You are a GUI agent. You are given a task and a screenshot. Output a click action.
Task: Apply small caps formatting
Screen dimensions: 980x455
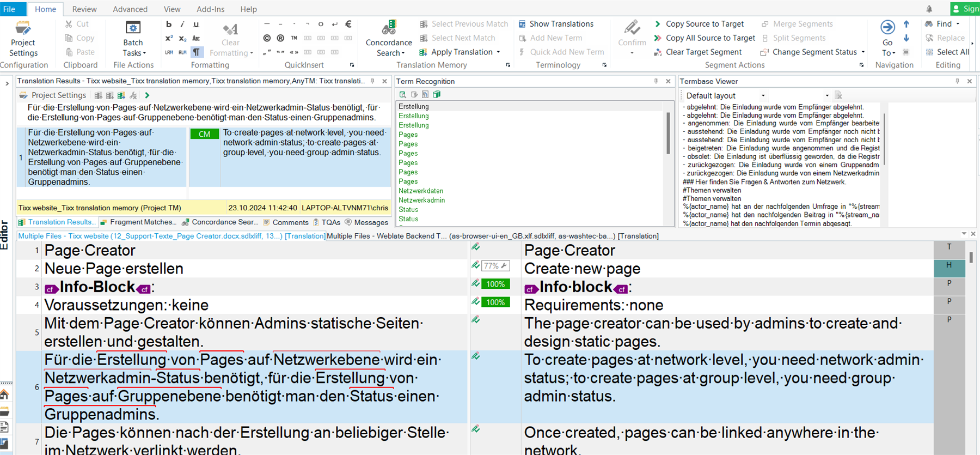197,38
